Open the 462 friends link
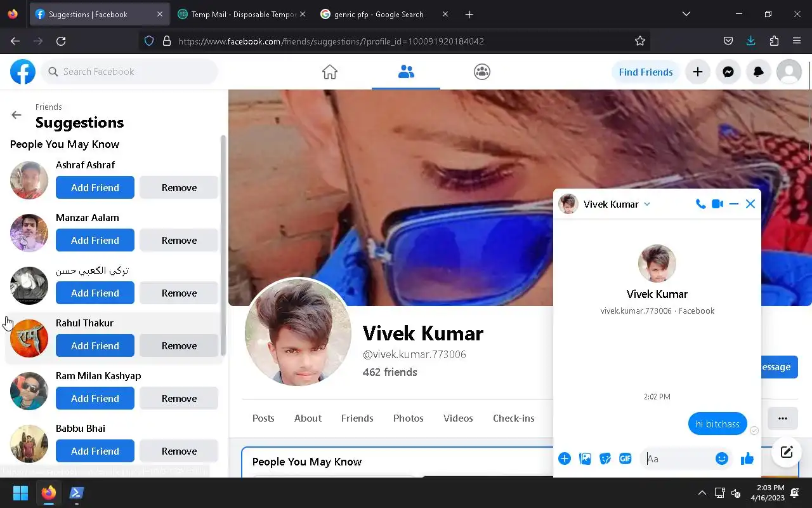 [390, 372]
